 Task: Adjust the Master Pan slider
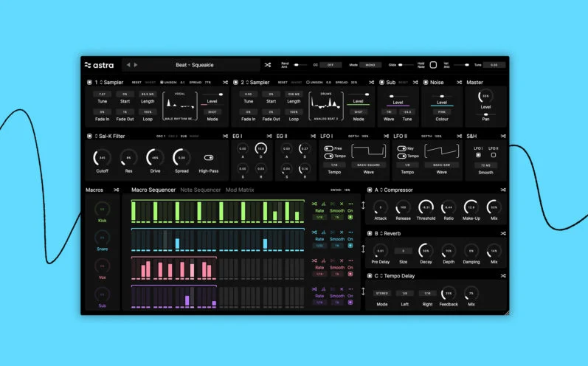pos(485,114)
